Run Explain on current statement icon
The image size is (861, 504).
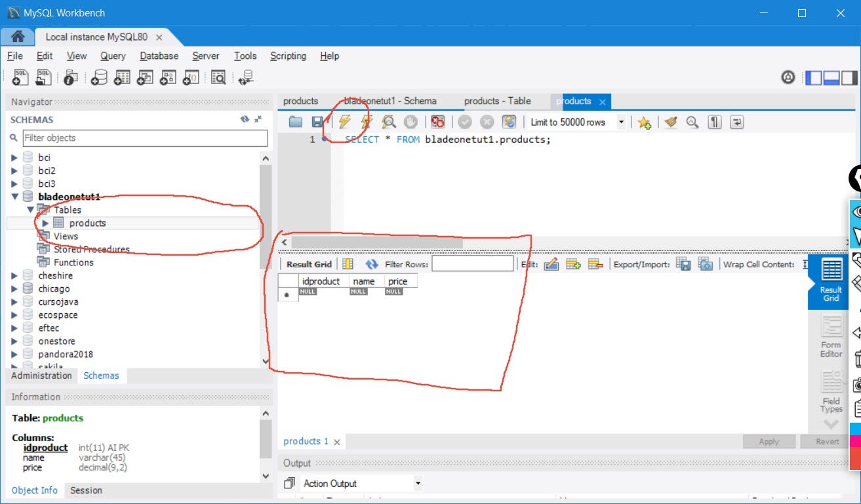pos(388,122)
